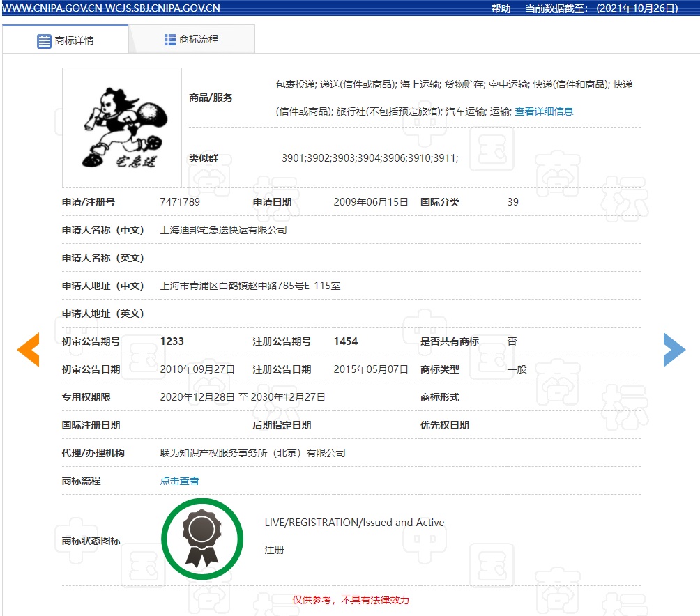Click the red disclaimer 仅供参考，不具有法律效力
Screen dimensions: 700x616
click(352, 600)
